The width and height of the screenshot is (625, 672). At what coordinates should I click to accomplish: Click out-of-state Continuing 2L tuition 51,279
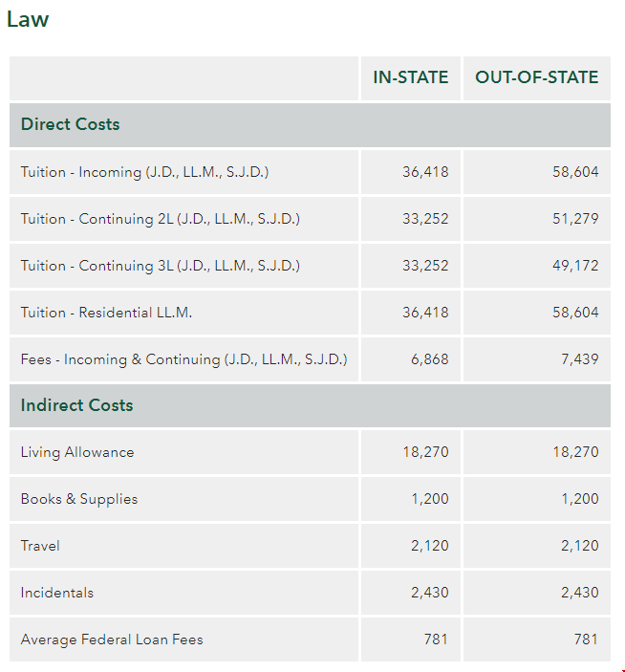coord(575,219)
